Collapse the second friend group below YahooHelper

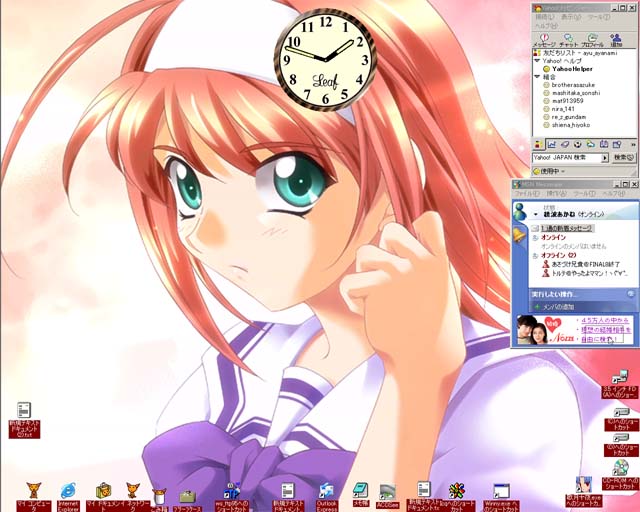[x=537, y=77]
